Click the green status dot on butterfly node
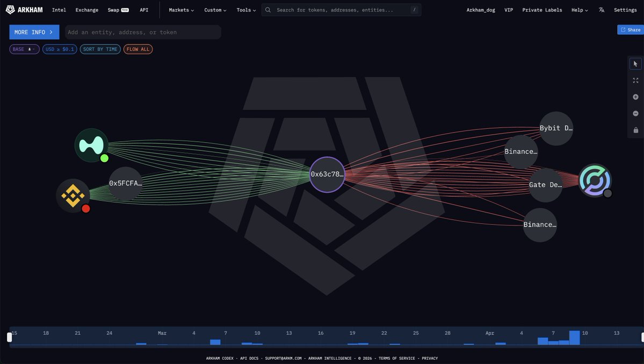 (104, 158)
